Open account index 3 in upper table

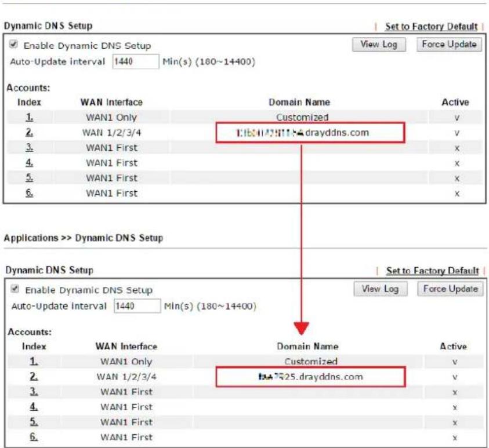30,147
